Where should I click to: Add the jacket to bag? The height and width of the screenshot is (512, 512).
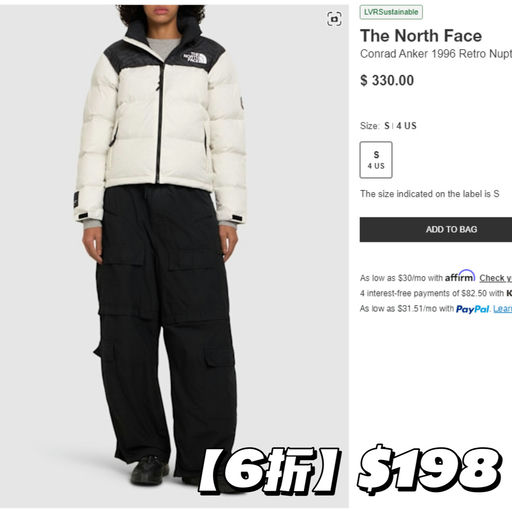(436, 229)
